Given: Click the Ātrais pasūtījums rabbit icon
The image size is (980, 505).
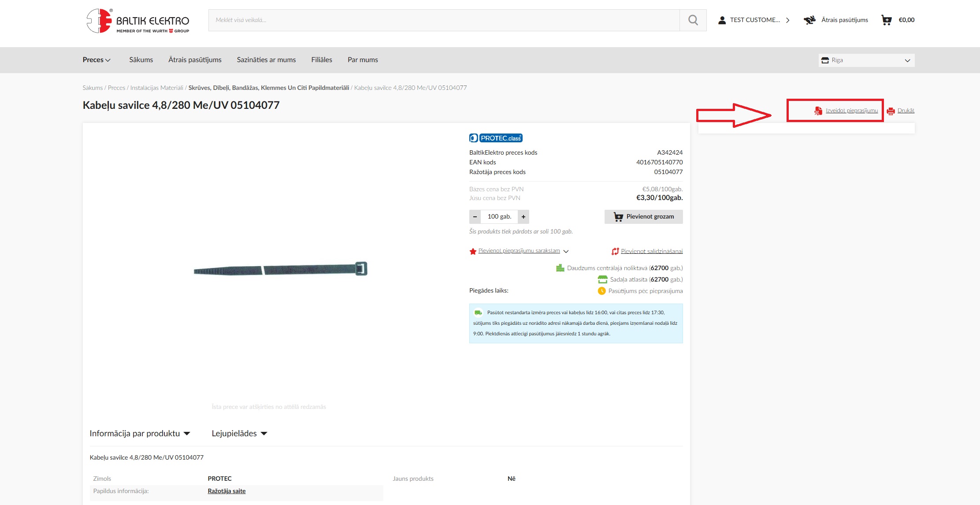Looking at the screenshot, I should point(809,20).
